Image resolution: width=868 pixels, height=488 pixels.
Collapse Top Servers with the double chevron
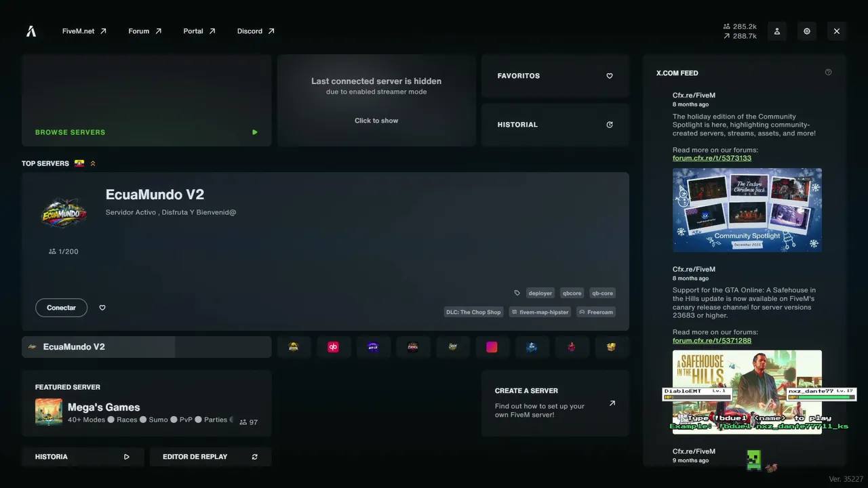[93, 163]
